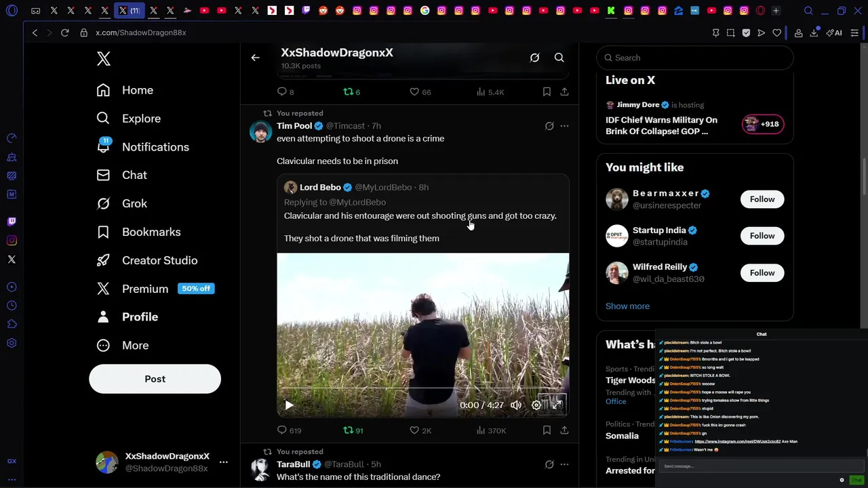Toggle repost on post with 91 reposts
This screenshot has height=488, width=868.
point(353,430)
